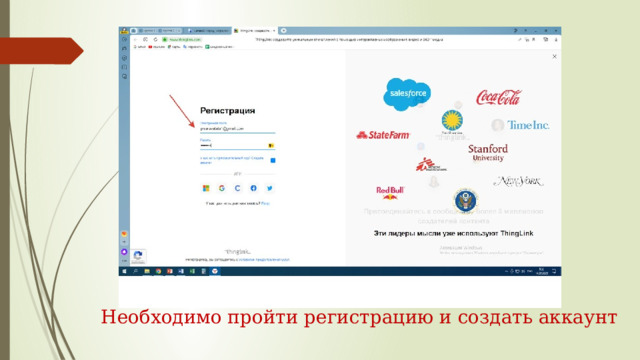Open the log in link below social icons
This screenshot has height=360, width=640.
click(x=266, y=203)
